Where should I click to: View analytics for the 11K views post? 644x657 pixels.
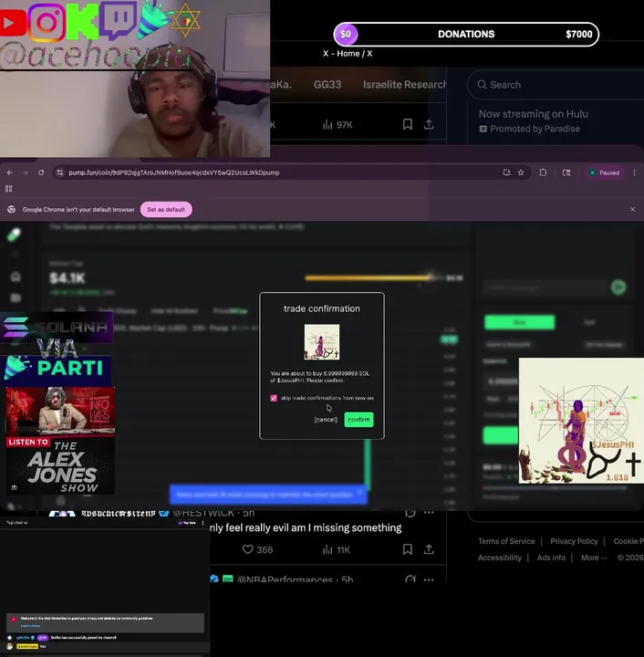337,549
